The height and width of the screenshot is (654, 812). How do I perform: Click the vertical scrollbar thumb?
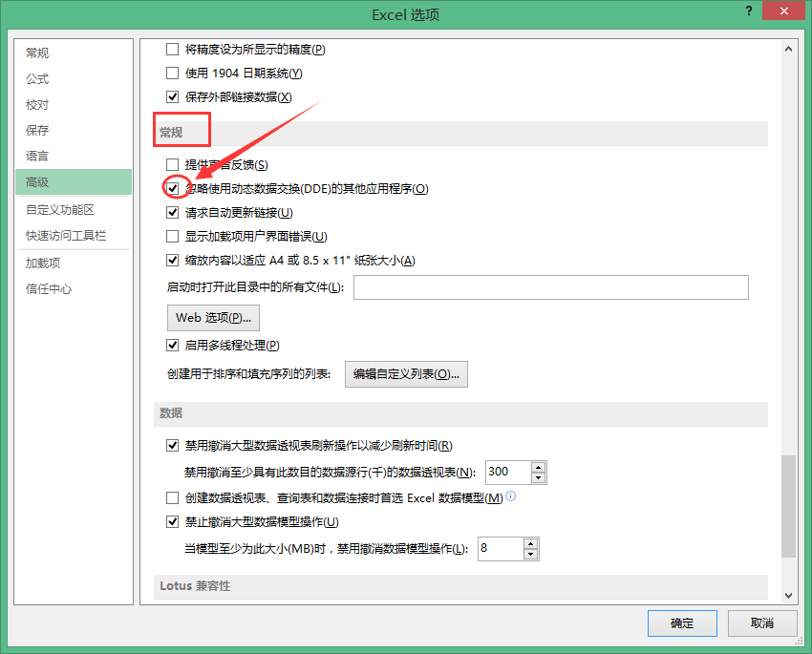tap(788, 506)
